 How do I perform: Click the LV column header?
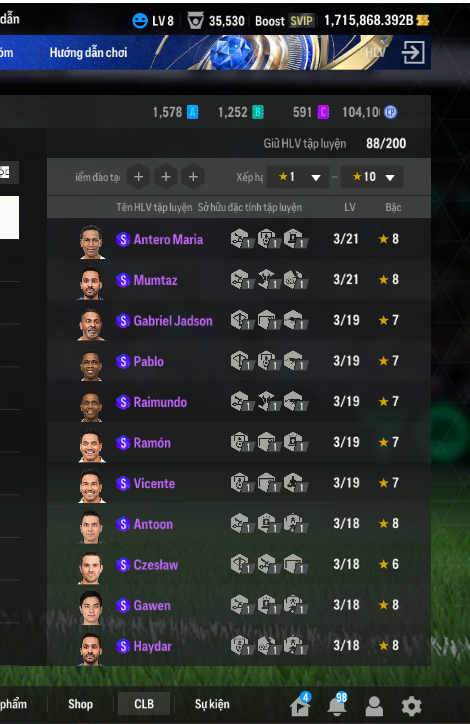coord(349,207)
